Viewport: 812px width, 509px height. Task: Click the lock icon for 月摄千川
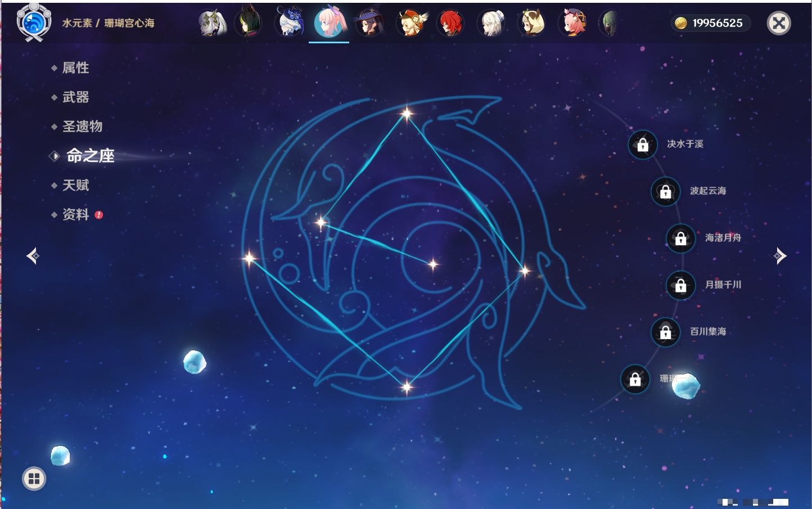point(680,286)
